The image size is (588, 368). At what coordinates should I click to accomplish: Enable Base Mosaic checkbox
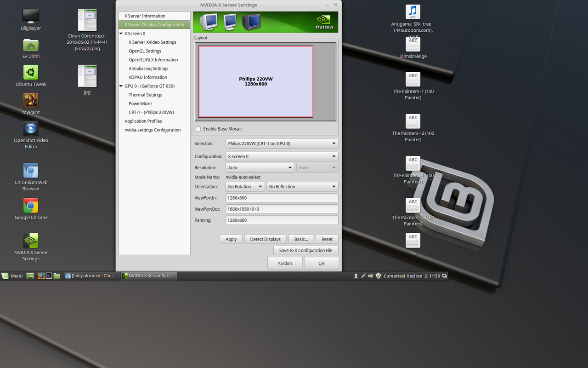(x=198, y=129)
